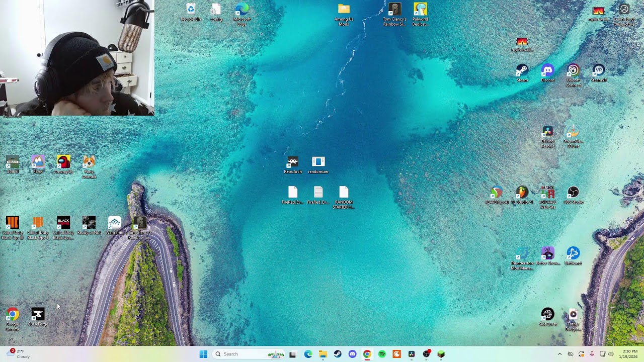Select the ASIO4ALL Web Site shortcut
This screenshot has height=362, width=644.
point(547,198)
